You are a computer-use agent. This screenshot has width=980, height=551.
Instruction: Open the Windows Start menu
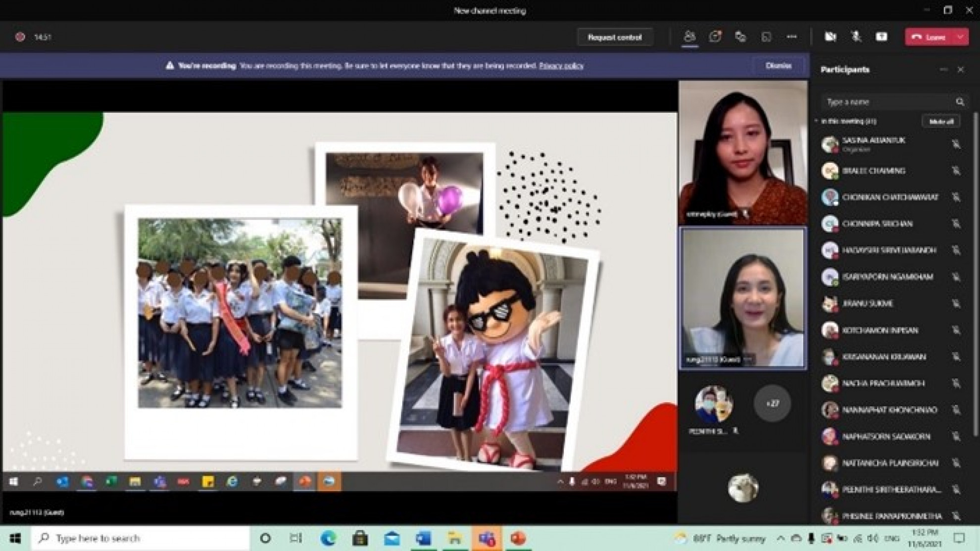(x=15, y=538)
